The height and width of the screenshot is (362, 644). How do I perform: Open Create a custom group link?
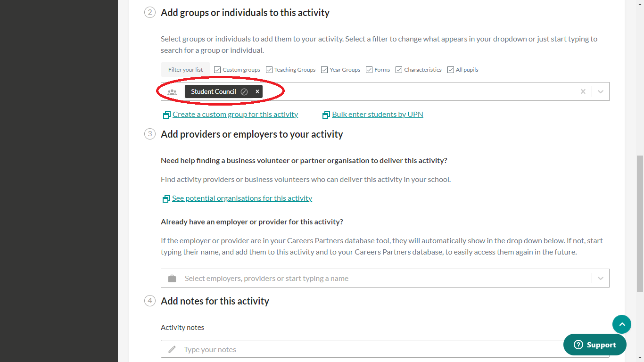235,115
